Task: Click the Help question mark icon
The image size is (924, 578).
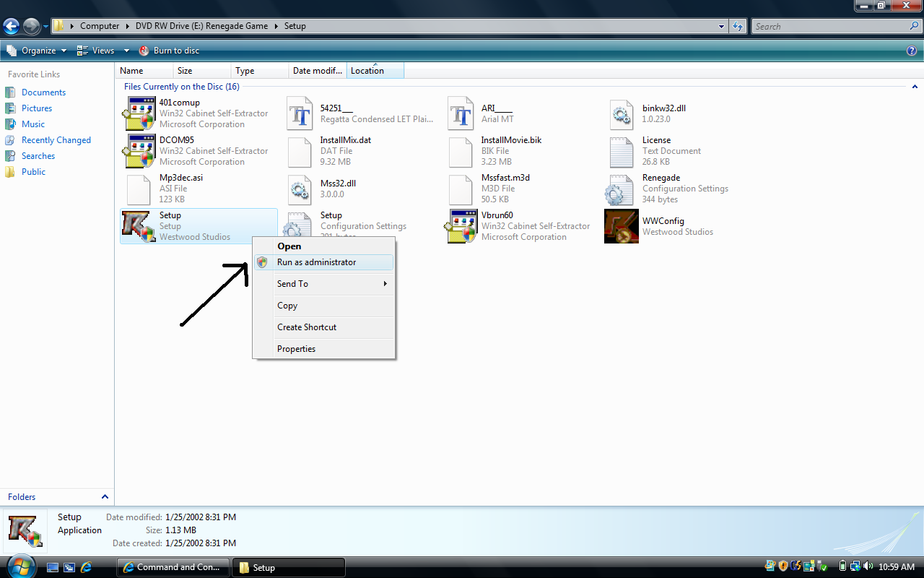Action: pyautogui.click(x=911, y=51)
